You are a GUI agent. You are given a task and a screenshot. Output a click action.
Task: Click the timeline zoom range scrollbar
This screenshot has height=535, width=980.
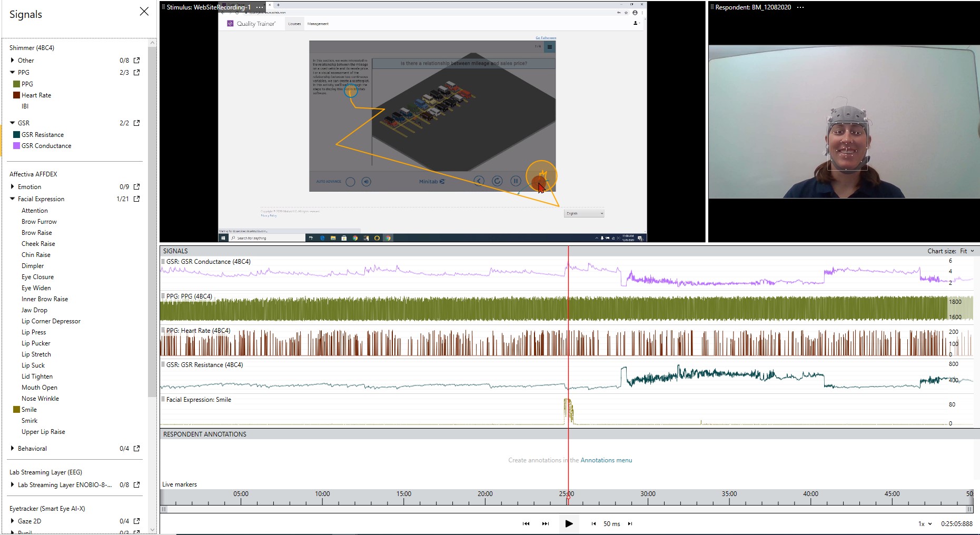pos(567,509)
